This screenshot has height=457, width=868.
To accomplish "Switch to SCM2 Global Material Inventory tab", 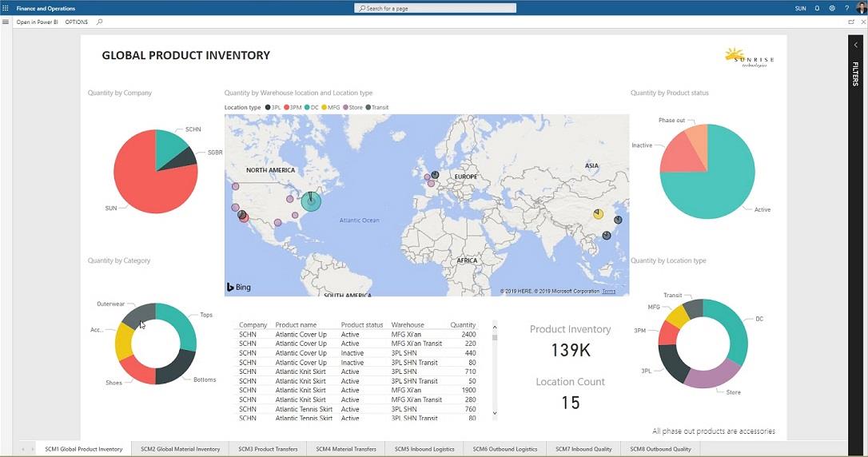I will (181, 449).
